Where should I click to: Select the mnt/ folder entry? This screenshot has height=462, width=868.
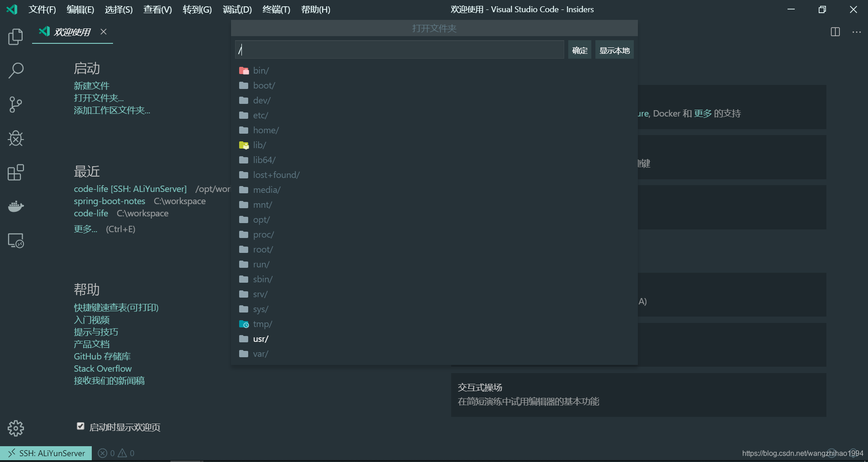[434, 205]
